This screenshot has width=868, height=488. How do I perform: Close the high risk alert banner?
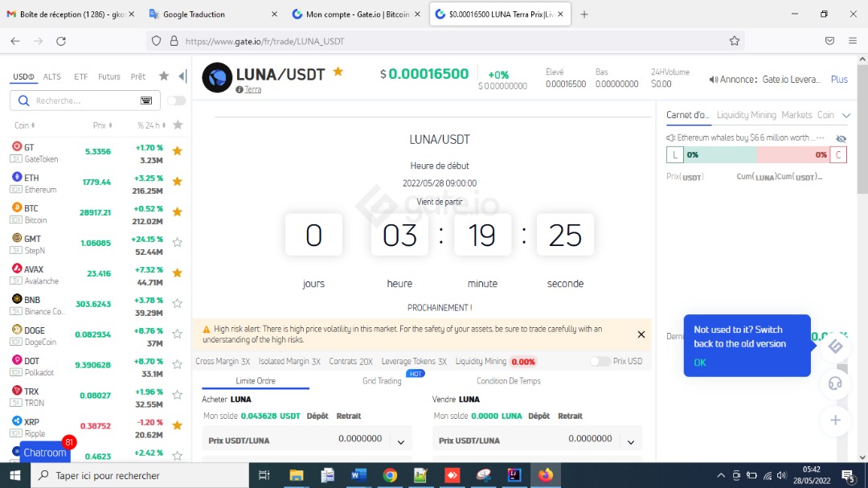click(641, 334)
